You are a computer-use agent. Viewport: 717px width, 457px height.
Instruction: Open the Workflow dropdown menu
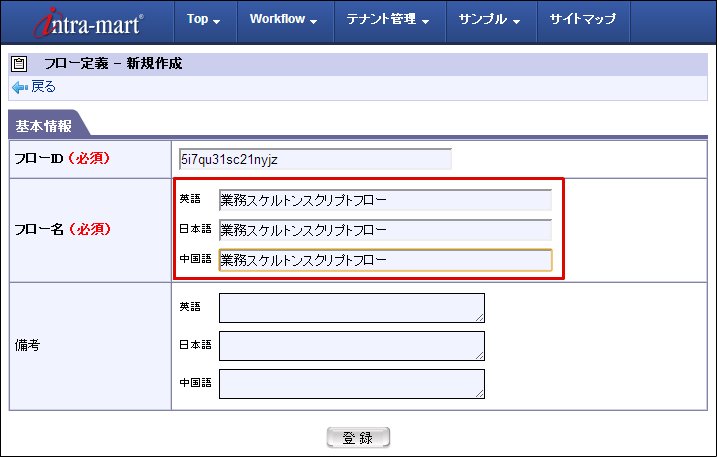284,19
